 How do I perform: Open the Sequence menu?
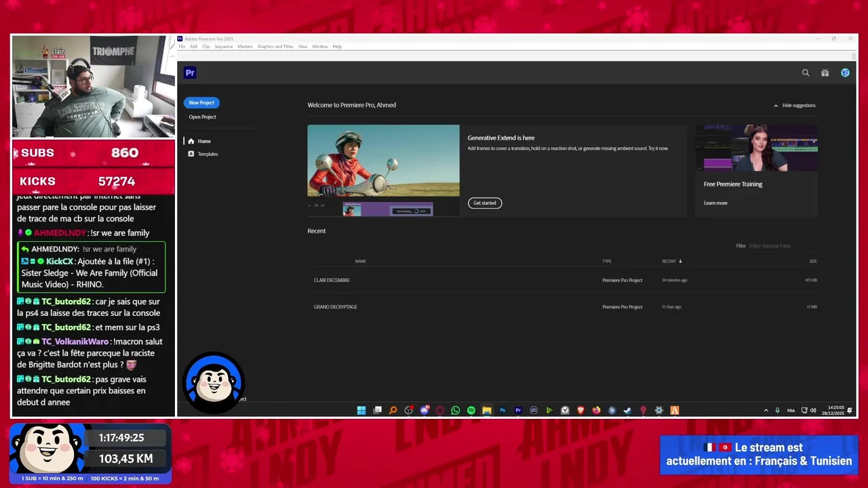pos(224,46)
